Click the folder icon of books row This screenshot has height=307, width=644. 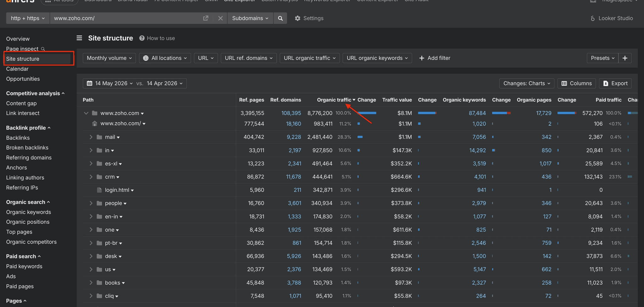click(x=99, y=283)
